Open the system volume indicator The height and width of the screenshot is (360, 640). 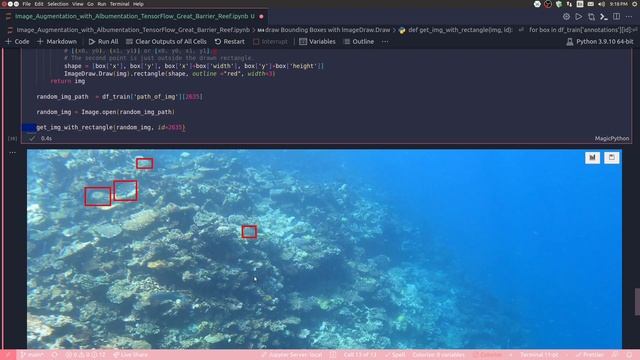(x=602, y=4)
